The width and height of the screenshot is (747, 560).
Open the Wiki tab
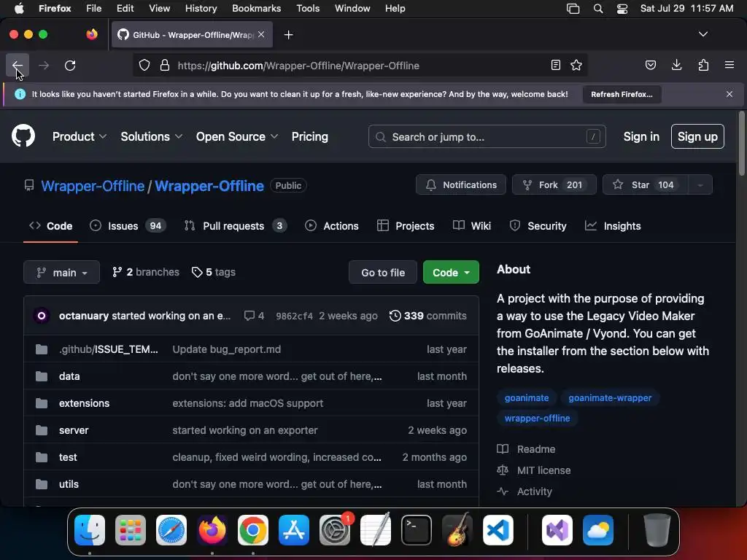472,226
